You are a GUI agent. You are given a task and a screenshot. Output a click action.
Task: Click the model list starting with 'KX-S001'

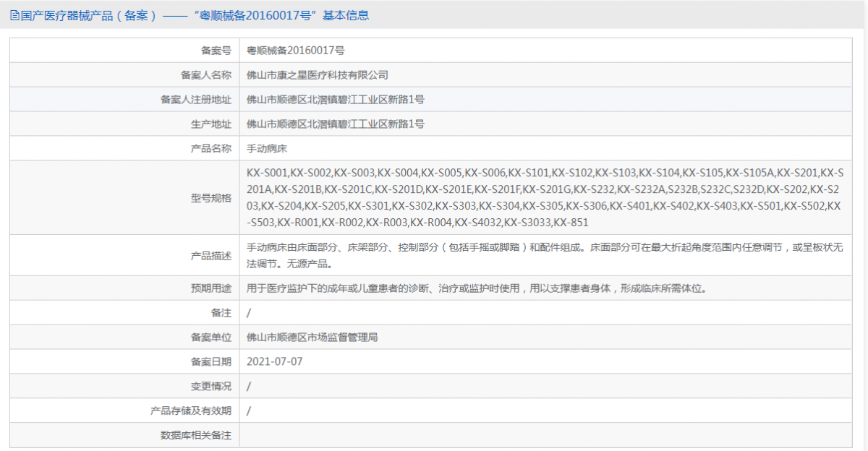(545, 197)
